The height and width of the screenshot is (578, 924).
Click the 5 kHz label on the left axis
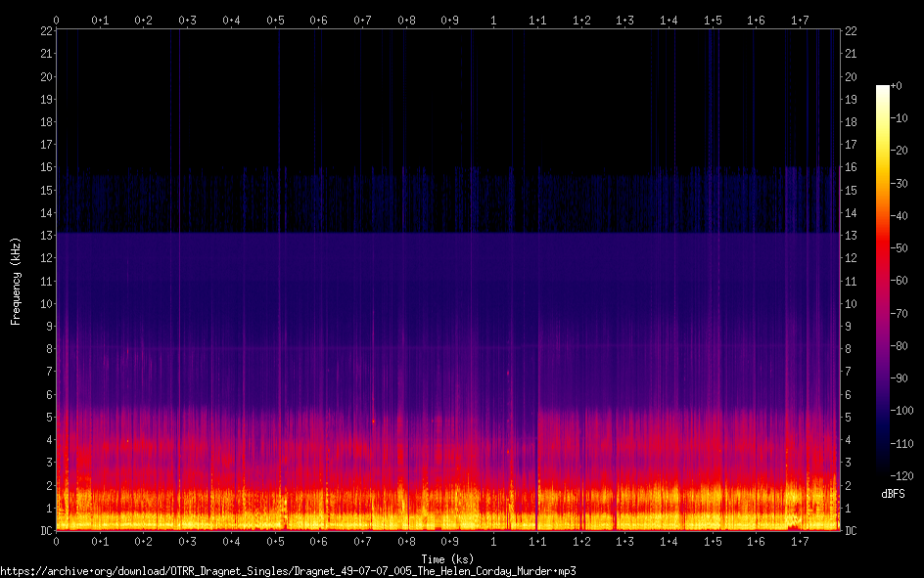(x=47, y=418)
